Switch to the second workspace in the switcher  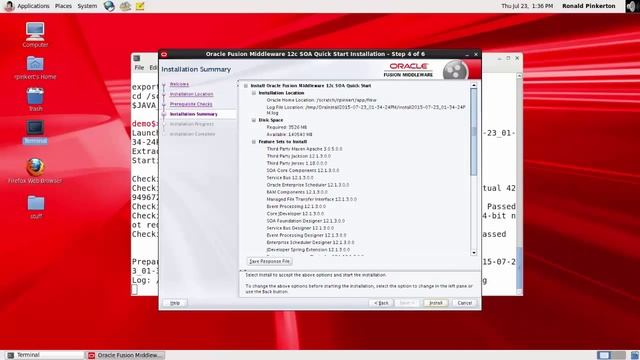pyautogui.click(x=618, y=355)
